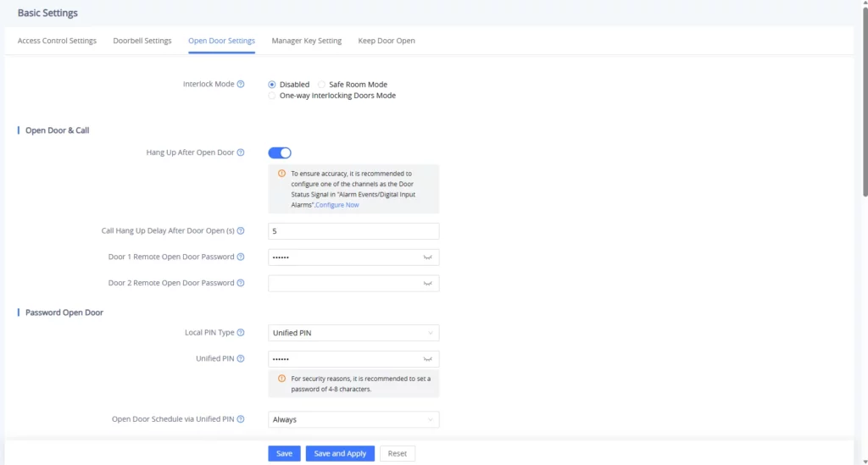Click the orange warning icon in password security notice

(281, 379)
